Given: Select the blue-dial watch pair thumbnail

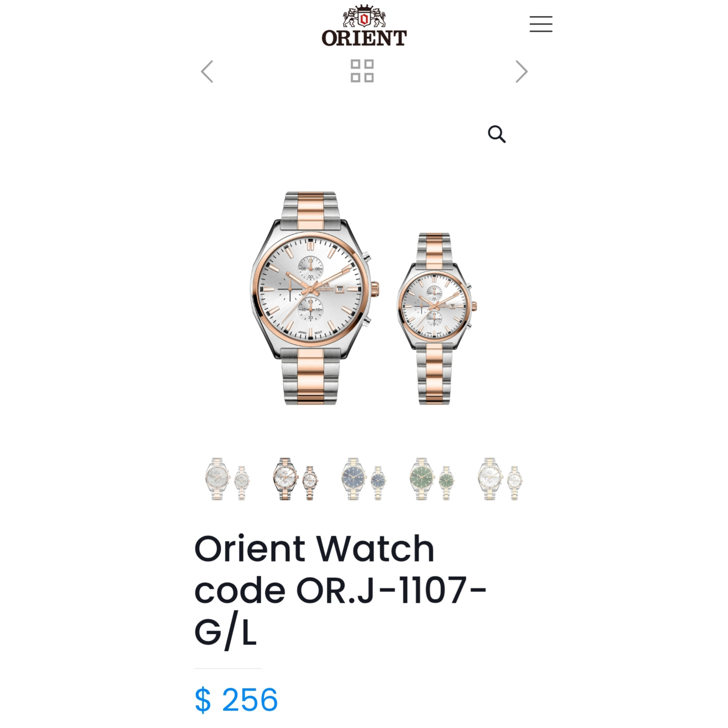Looking at the screenshot, I should point(364,479).
